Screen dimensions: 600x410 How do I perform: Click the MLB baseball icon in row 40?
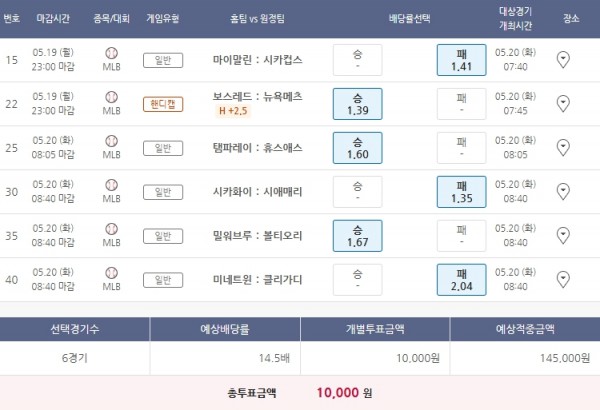tap(111, 273)
